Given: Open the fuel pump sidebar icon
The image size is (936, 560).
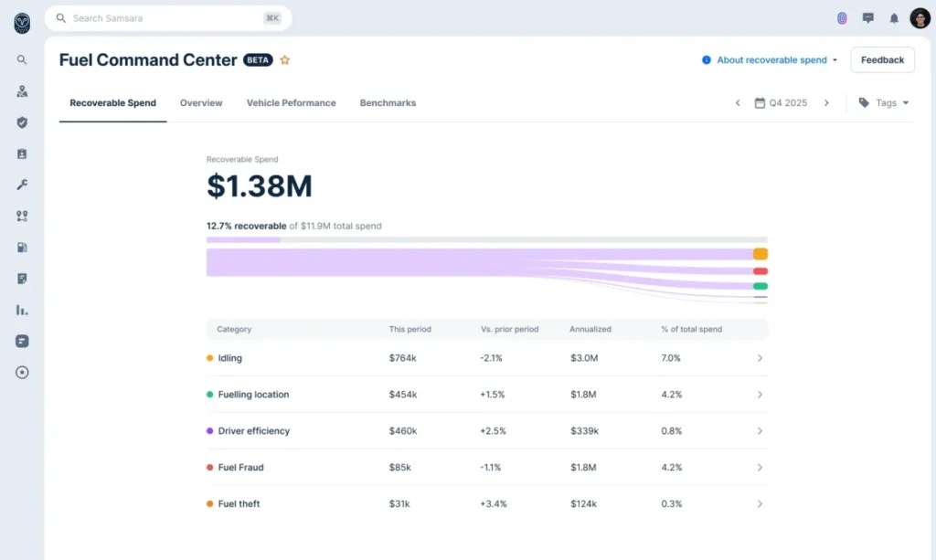Looking at the screenshot, I should point(22,248).
